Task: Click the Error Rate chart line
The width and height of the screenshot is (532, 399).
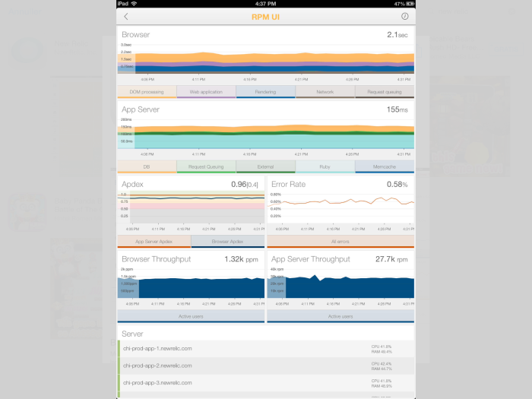Action: pyautogui.click(x=340, y=201)
